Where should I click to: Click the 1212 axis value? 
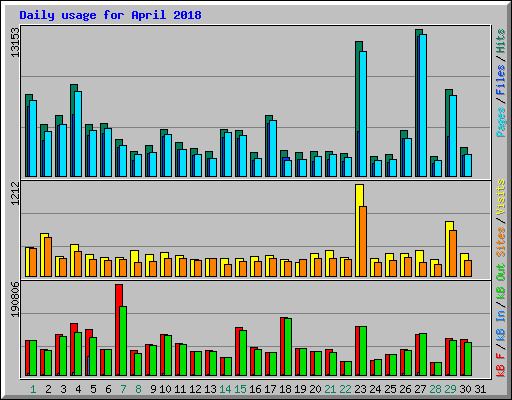[x=15, y=194]
